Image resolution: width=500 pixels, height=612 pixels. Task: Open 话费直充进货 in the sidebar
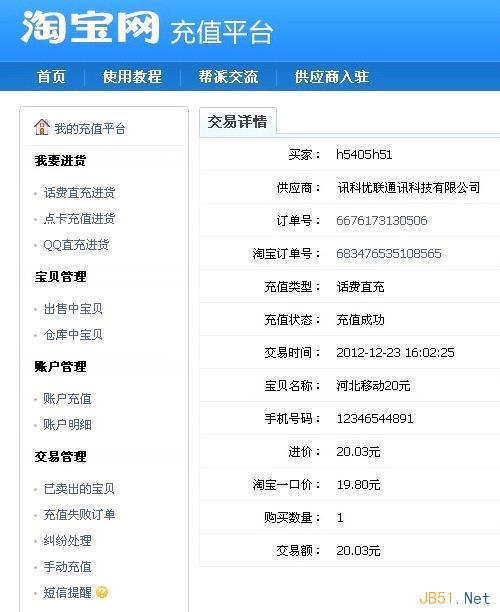[79, 192]
